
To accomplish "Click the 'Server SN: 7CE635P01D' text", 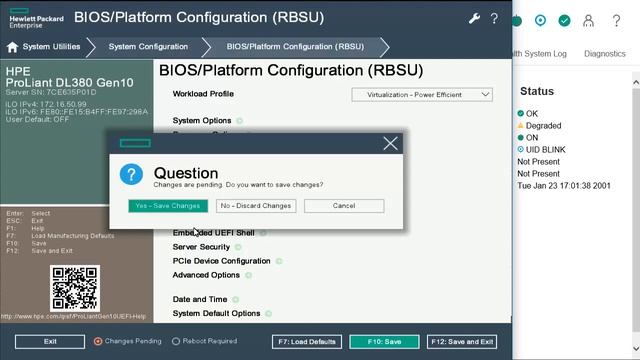I will [51, 93].
